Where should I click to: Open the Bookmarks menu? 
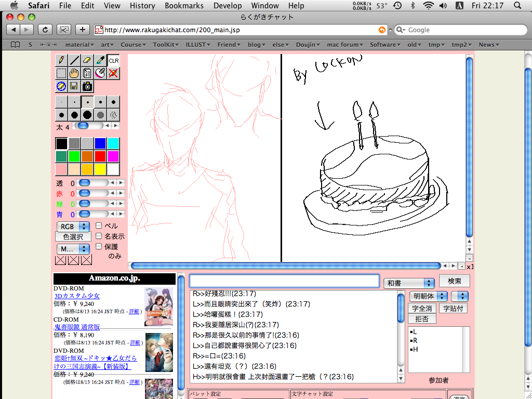[184, 5]
